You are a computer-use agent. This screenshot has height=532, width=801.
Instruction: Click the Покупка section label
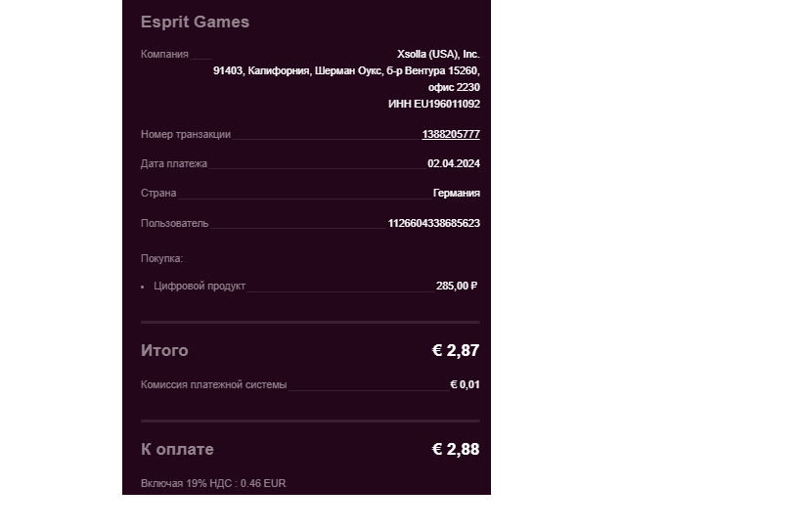(x=162, y=258)
